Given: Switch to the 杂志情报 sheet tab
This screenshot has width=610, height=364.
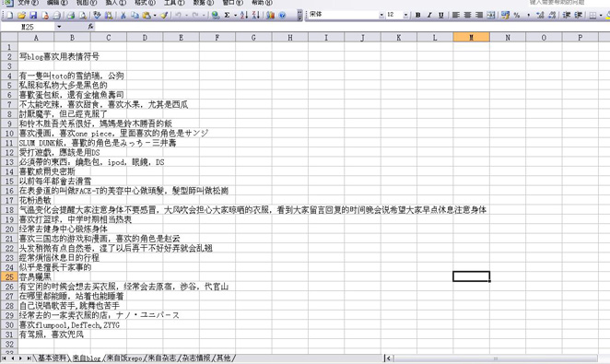Looking at the screenshot, I should 196,358.
